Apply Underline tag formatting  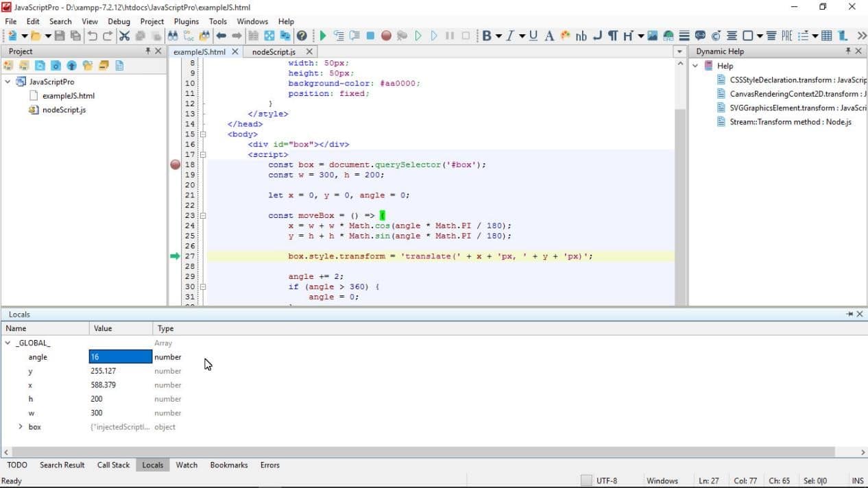pos(533,36)
